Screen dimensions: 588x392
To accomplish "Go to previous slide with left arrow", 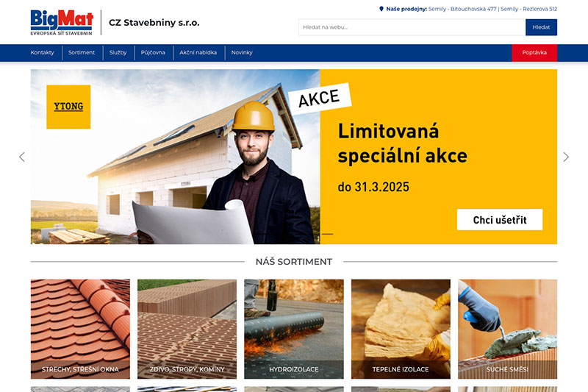I will tap(22, 157).
